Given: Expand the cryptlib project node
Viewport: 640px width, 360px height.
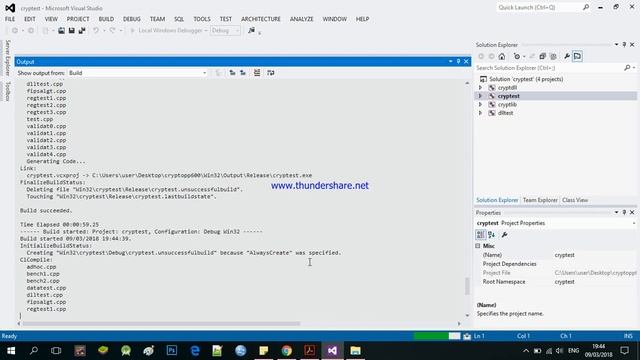Looking at the screenshot, I should [480, 104].
